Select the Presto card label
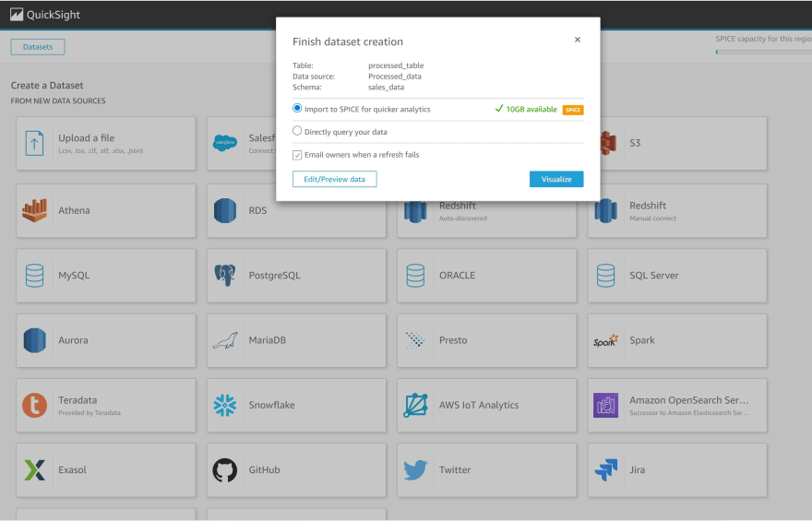The height and width of the screenshot is (521, 812). coord(453,340)
